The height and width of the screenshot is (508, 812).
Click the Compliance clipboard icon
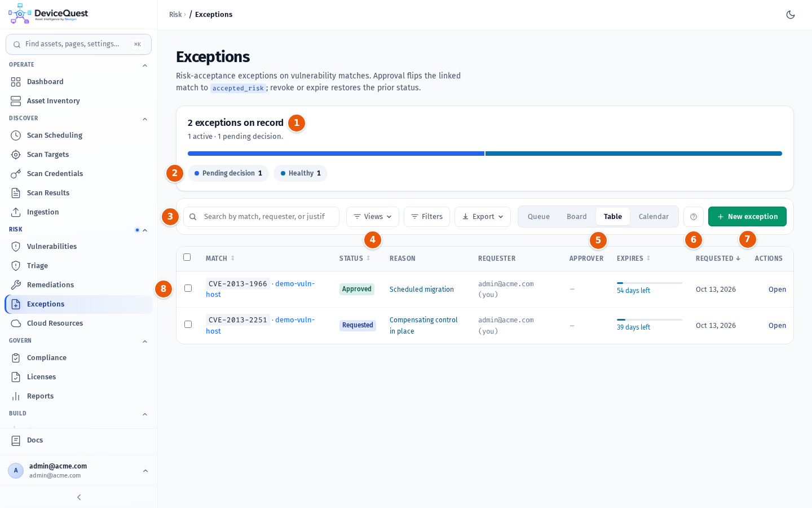pyautogui.click(x=16, y=358)
